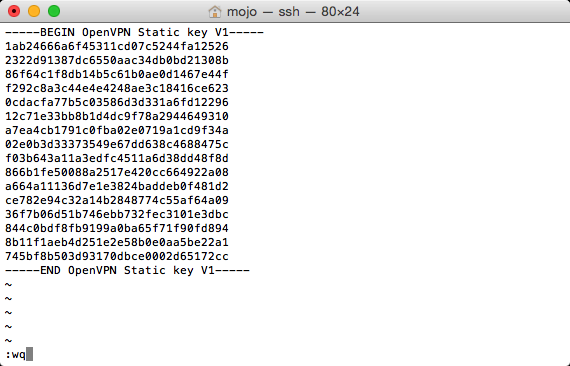Click the line beginning 0cdacfa7

coord(117,102)
